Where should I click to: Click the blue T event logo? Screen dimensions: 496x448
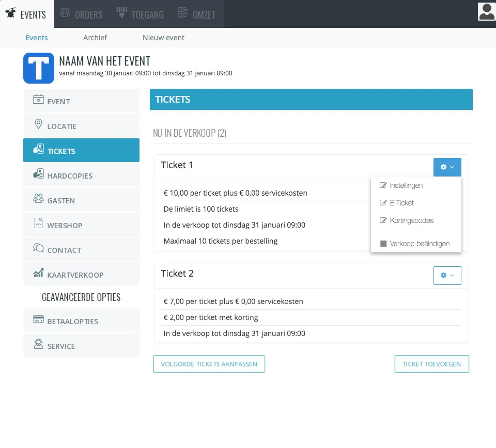point(39,68)
